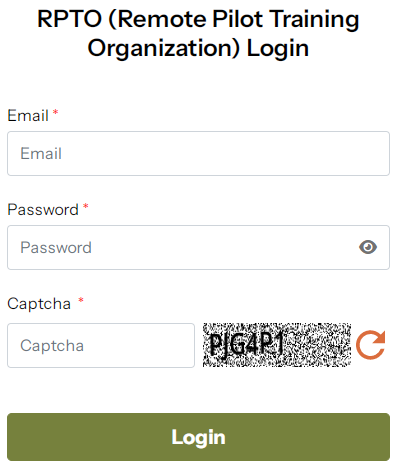Click the RPTO Login page heading
This screenshot has height=476, width=397.
(x=198, y=33)
